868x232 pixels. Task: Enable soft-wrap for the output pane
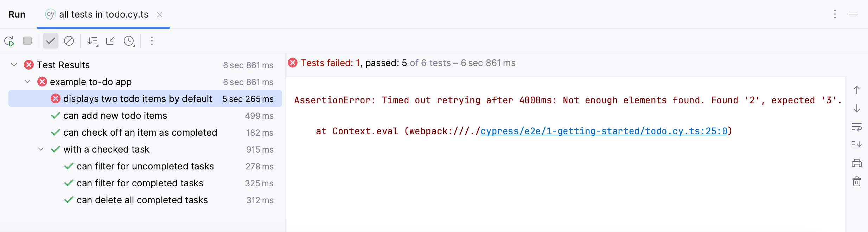[857, 128]
